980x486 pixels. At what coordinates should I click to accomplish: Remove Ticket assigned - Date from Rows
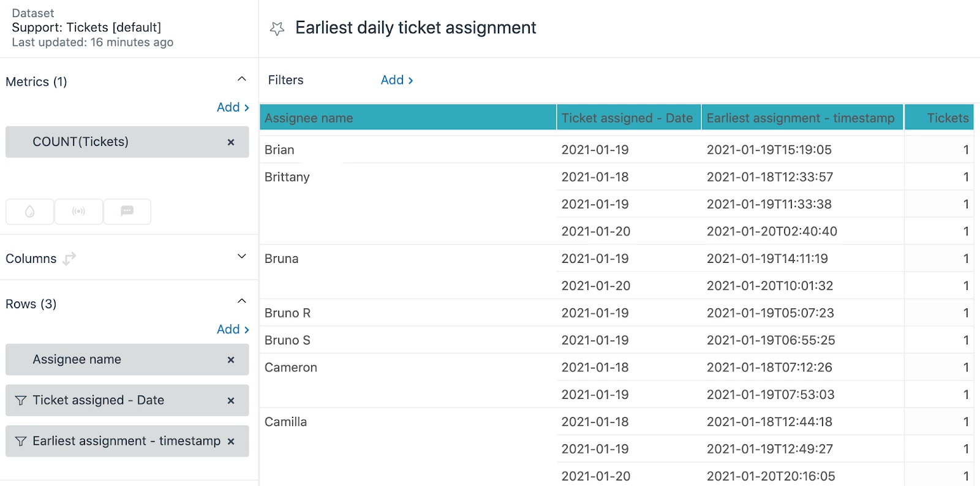231,401
